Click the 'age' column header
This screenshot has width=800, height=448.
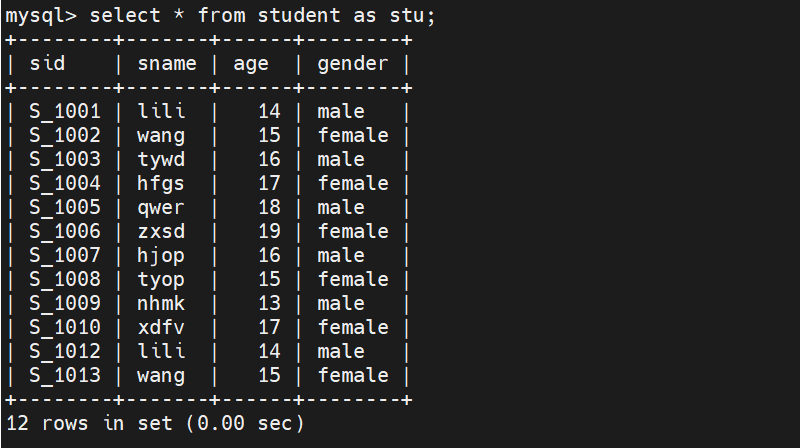click(x=251, y=64)
